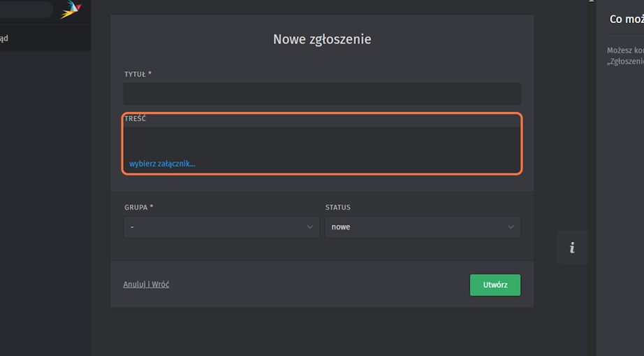Click the Grupa dropdown chevron arrow

tap(310, 227)
